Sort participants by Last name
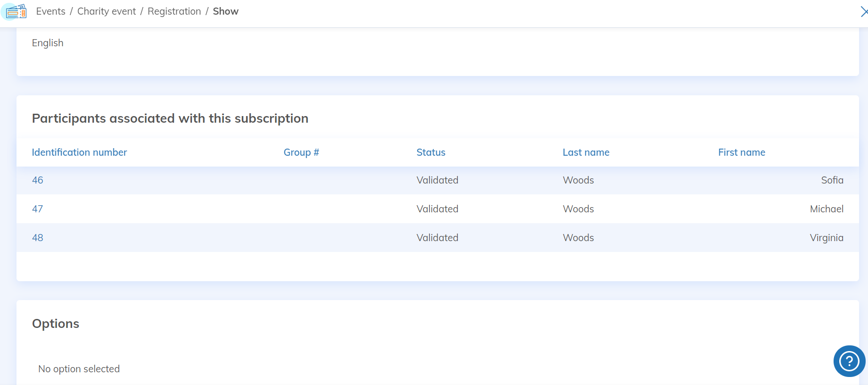Image resolution: width=868 pixels, height=385 pixels. (586, 152)
